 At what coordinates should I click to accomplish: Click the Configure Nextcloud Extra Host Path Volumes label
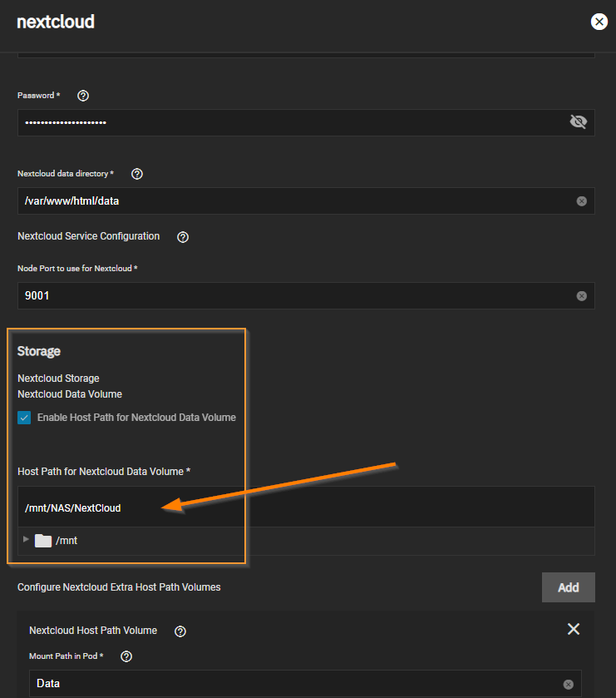click(119, 587)
